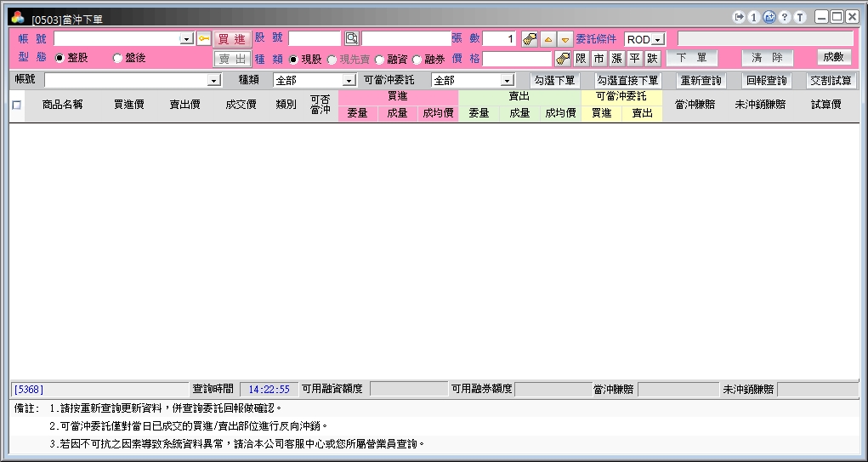This screenshot has width=868, height=462.
Task: Click the 當沖賺賠 column header
Action: tap(695, 104)
